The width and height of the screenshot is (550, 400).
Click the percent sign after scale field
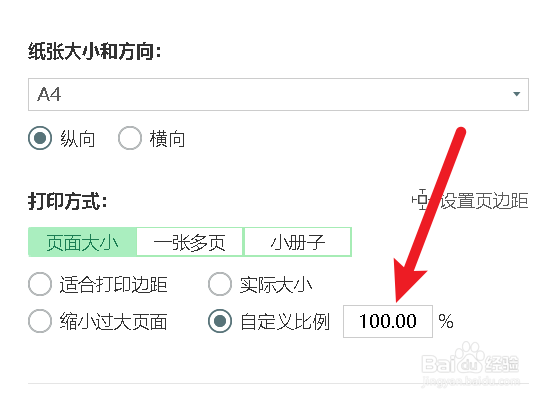(x=446, y=321)
